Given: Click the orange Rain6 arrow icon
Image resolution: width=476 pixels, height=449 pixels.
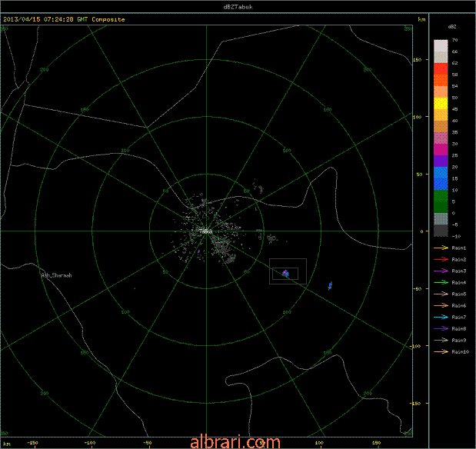Looking at the screenshot, I should coord(441,305).
